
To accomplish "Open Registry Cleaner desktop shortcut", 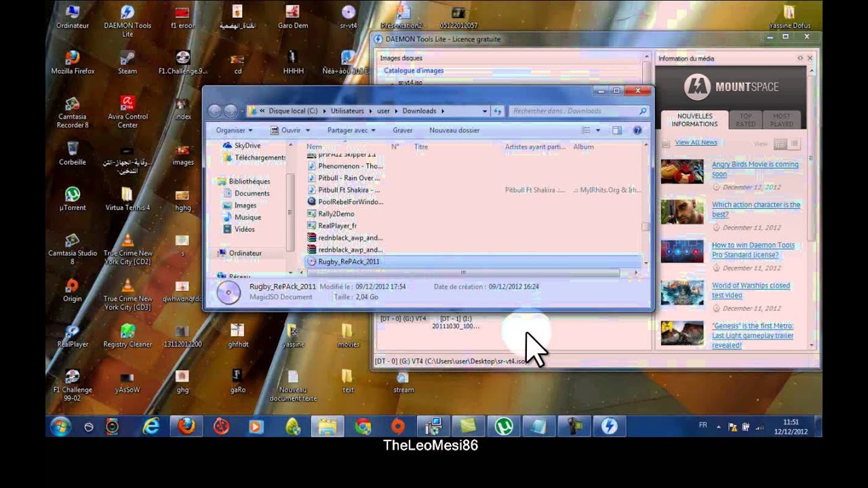I will pyautogui.click(x=127, y=335).
